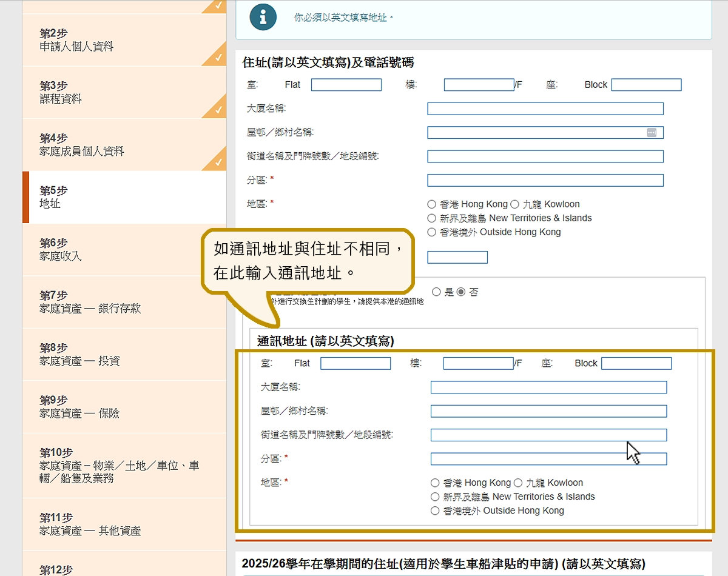Open estate name lookup icon in residential address
This screenshot has height=576, width=728.
[x=651, y=132]
